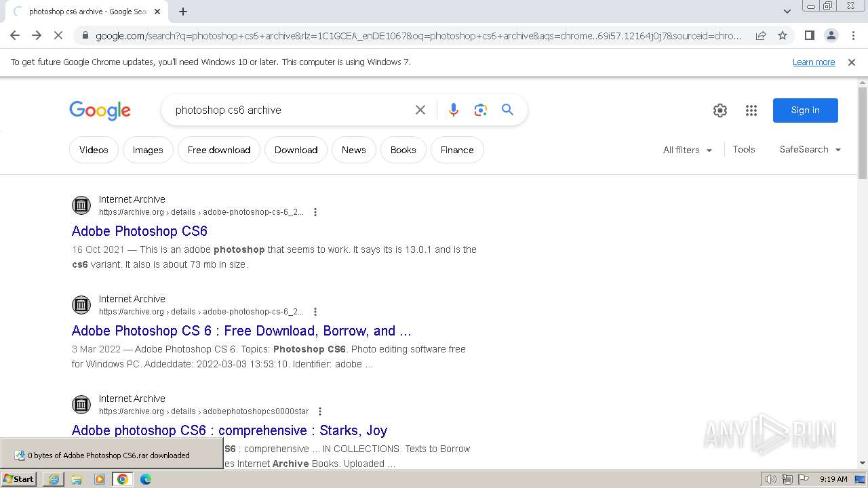
Task: Sign in to Google account
Action: 806,110
